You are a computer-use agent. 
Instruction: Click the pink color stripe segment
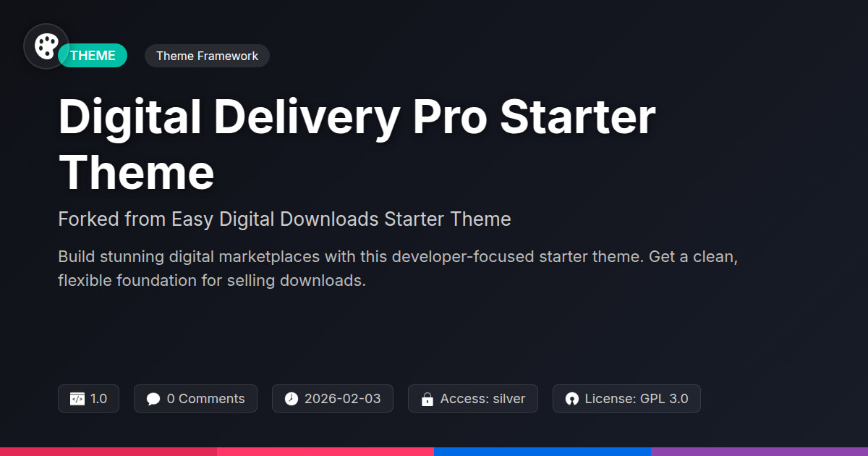(325, 452)
